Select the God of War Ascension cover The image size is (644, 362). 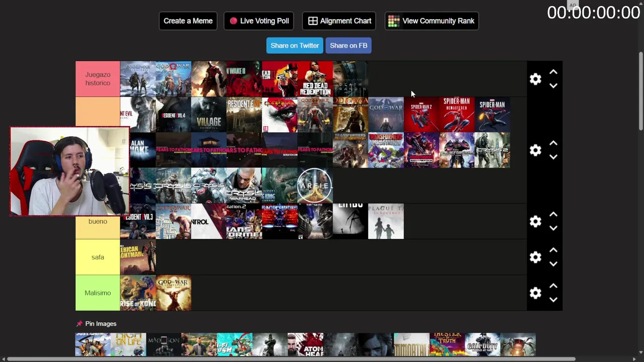pos(174,293)
